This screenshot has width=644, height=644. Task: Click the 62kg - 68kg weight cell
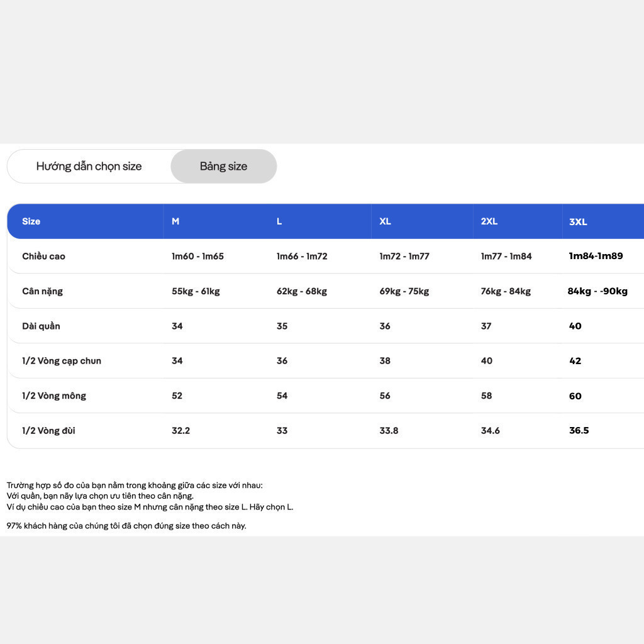pos(302,291)
